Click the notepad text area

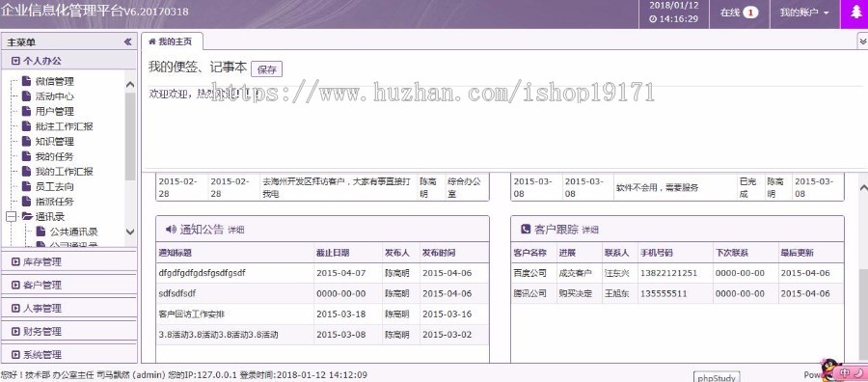(x=504, y=127)
